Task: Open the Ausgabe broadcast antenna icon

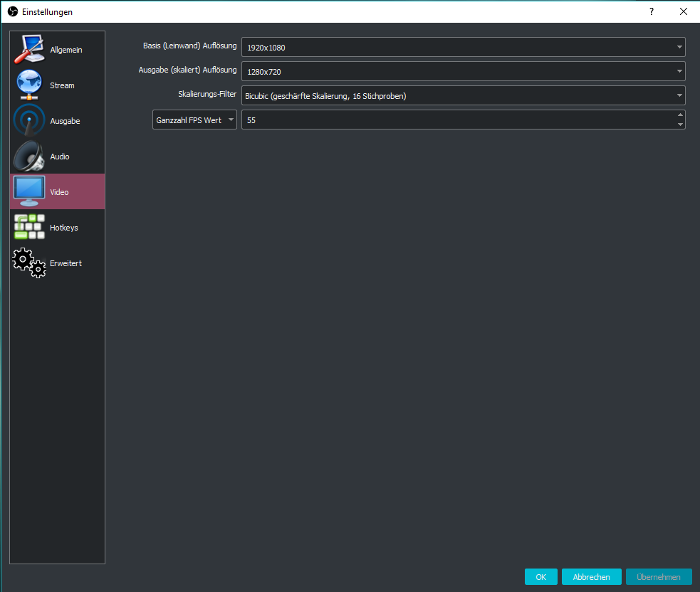Action: click(x=29, y=121)
